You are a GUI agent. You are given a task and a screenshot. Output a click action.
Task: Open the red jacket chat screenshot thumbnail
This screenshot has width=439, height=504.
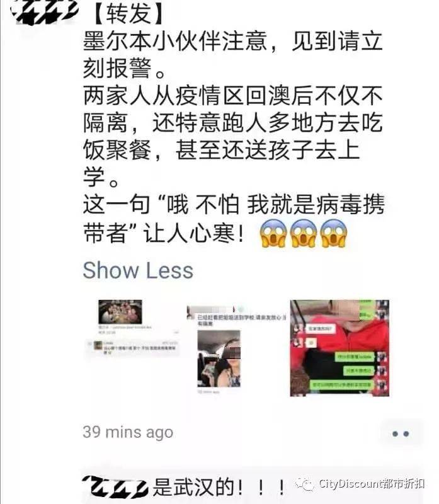coord(339,348)
